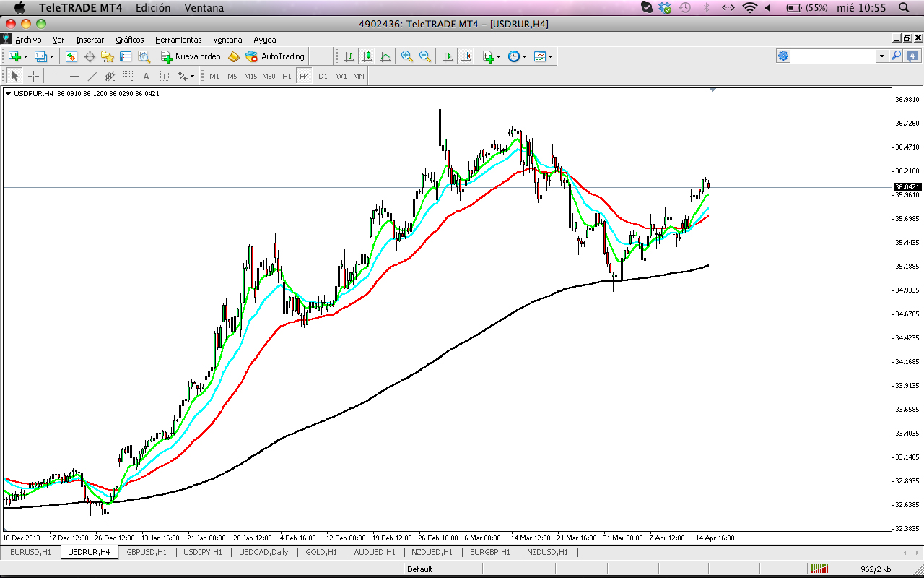Click in the search input field
Image resolution: width=924 pixels, height=578 pixels.
click(834, 56)
